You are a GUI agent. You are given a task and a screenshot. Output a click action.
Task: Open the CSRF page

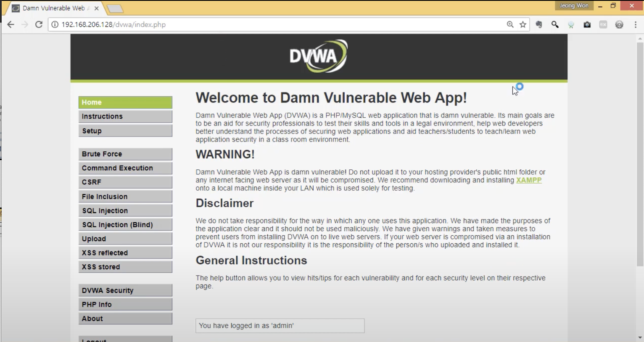[x=125, y=182]
